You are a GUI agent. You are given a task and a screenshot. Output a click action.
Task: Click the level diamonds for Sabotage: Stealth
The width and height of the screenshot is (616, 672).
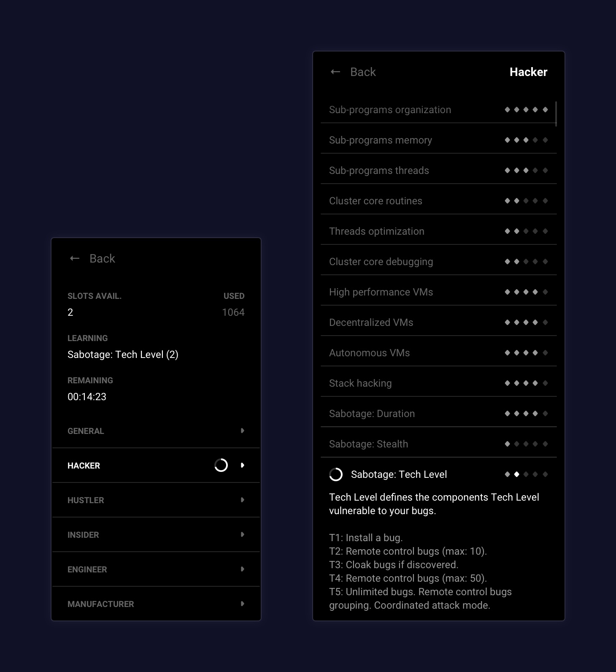[526, 444]
